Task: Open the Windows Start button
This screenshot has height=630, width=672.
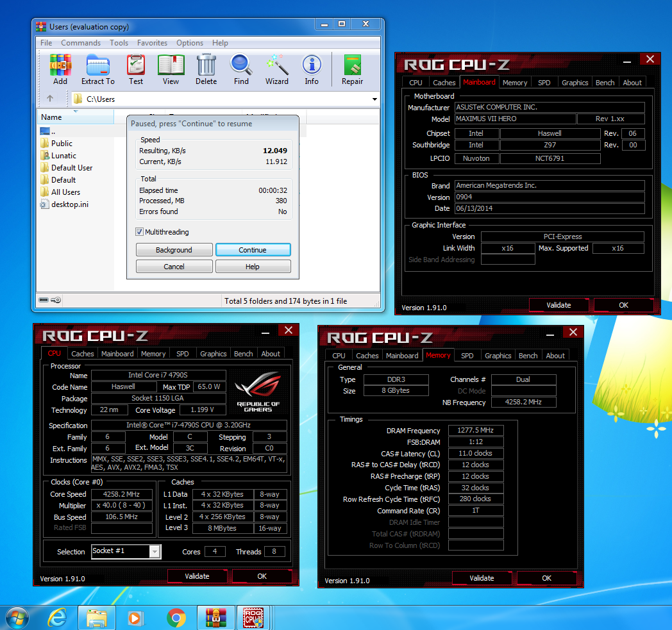Action: (17, 618)
